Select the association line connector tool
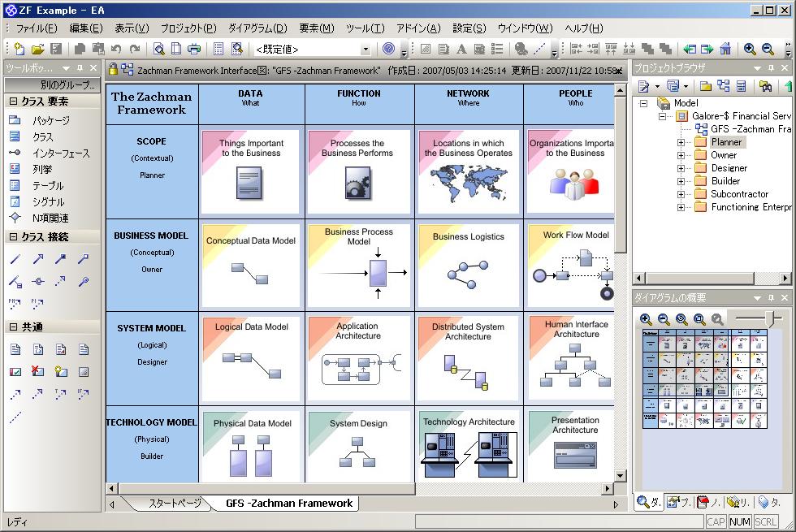This screenshot has width=796, height=532. pyautogui.click(x=15, y=259)
